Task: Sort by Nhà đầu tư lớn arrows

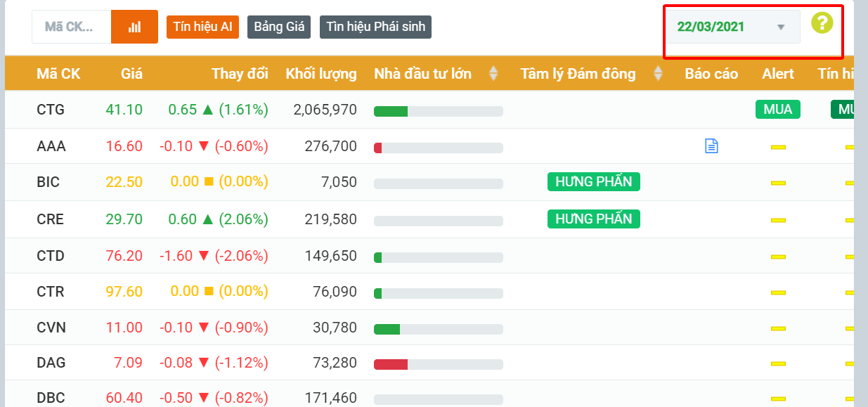Action: pyautogui.click(x=493, y=73)
